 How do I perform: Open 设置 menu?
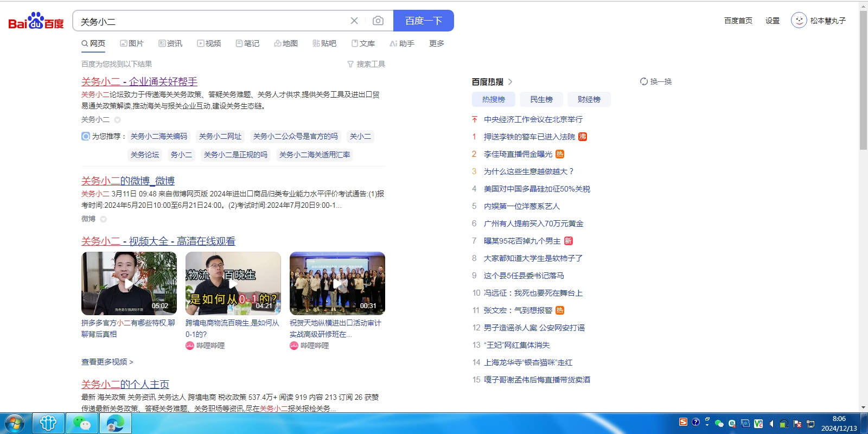click(x=773, y=21)
